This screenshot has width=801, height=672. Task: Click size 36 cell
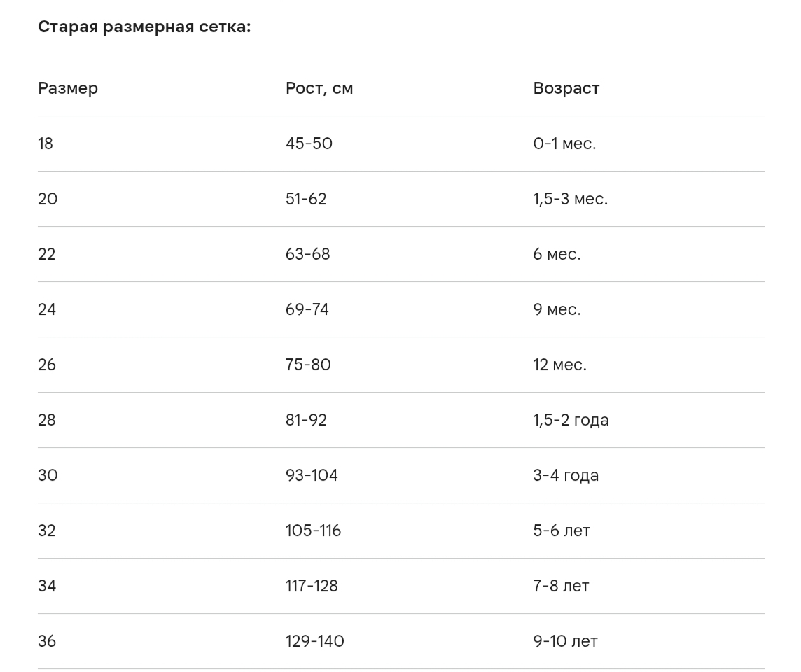point(47,641)
